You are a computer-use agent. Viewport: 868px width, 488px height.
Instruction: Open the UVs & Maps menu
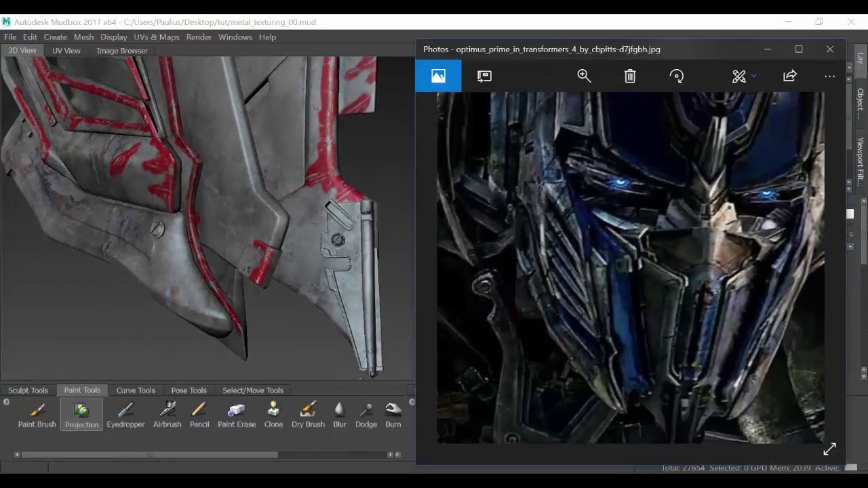pyautogui.click(x=157, y=37)
